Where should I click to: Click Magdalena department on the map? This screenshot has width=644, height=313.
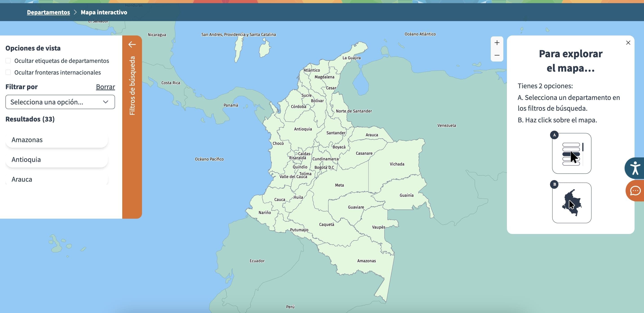(324, 77)
